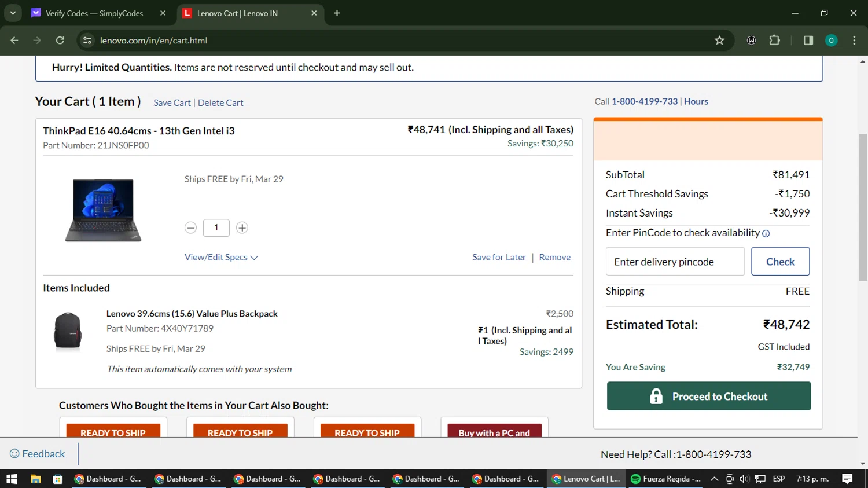Expand View/Edit Specs
Viewport: 868px width, 488px height.
pos(221,257)
